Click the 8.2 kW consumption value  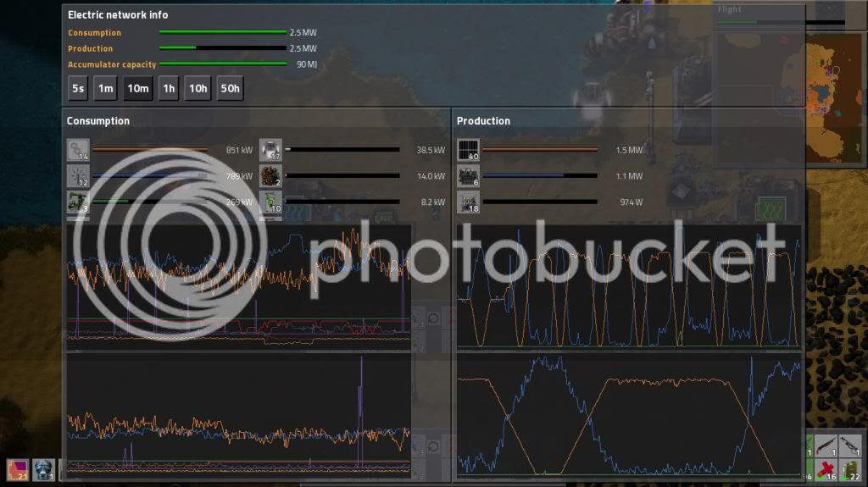[x=433, y=202]
